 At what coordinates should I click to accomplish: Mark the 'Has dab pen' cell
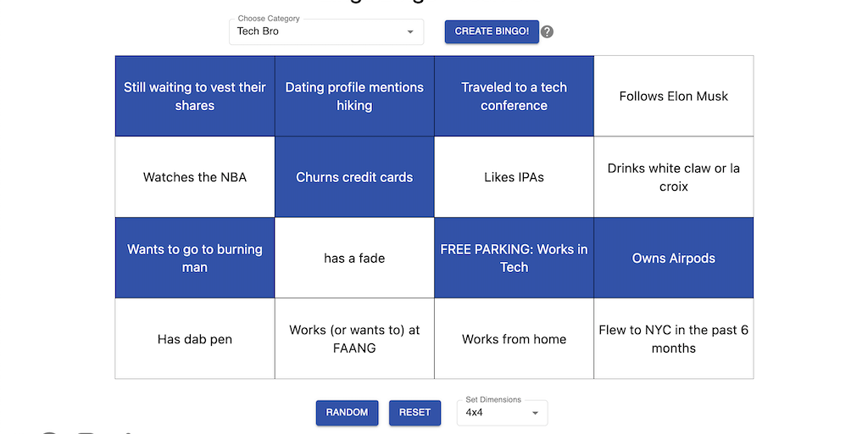click(195, 339)
